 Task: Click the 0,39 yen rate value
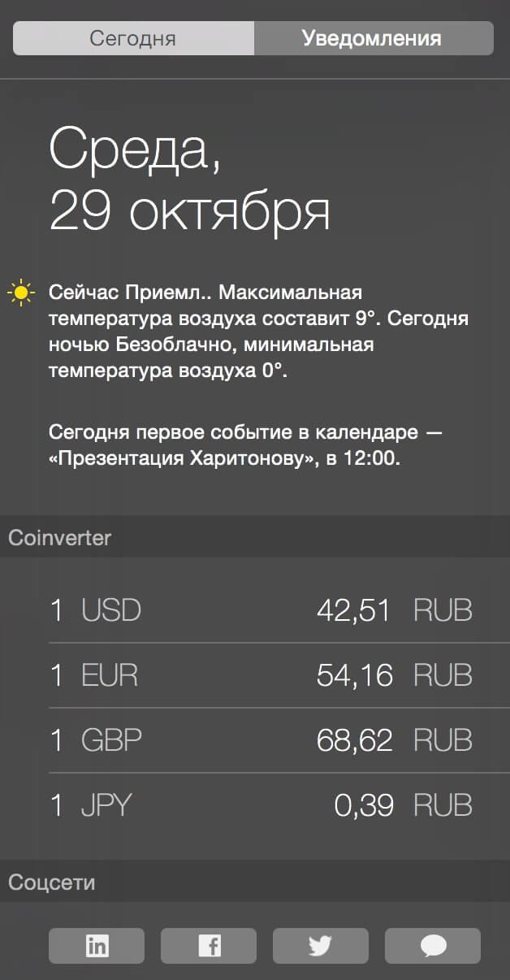(x=364, y=806)
